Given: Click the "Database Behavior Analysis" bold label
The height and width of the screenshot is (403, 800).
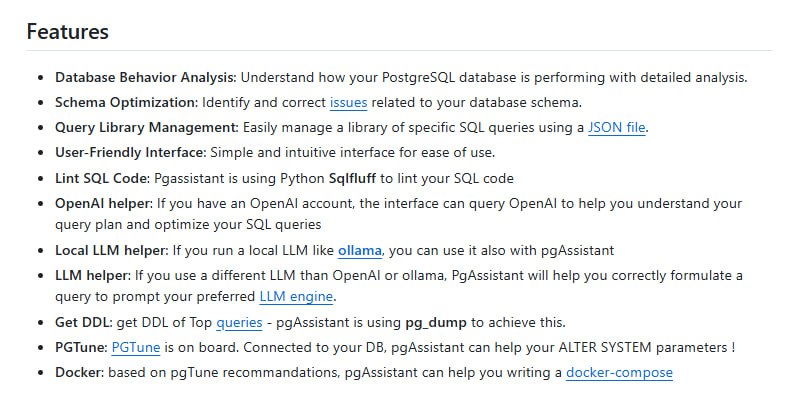Looking at the screenshot, I should [144, 77].
